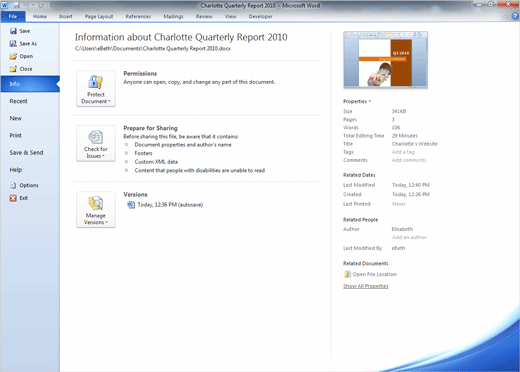The width and height of the screenshot is (520, 372).
Task: Click the author name Elizabeth
Action: (402, 229)
